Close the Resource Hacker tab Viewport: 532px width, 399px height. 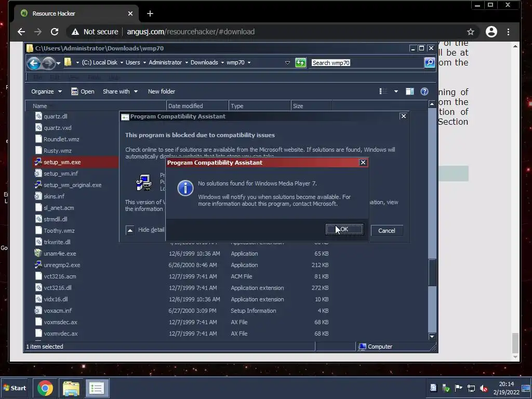130,14
